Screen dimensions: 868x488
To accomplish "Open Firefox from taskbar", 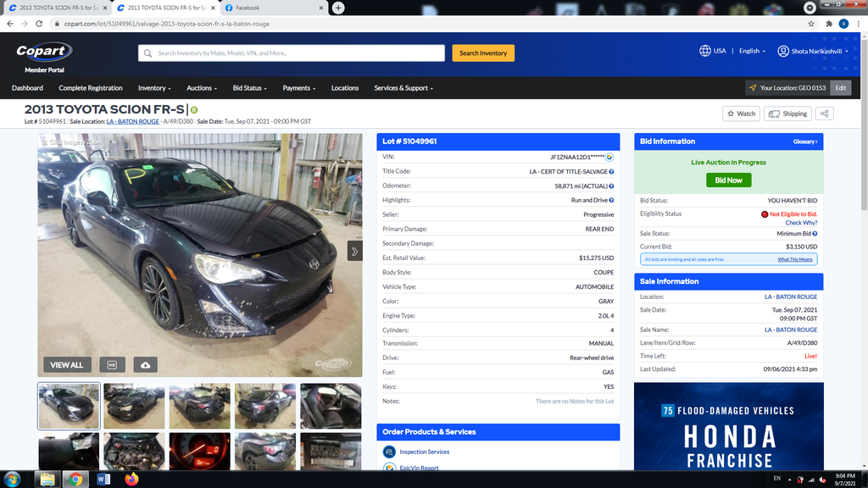I will click(x=131, y=480).
